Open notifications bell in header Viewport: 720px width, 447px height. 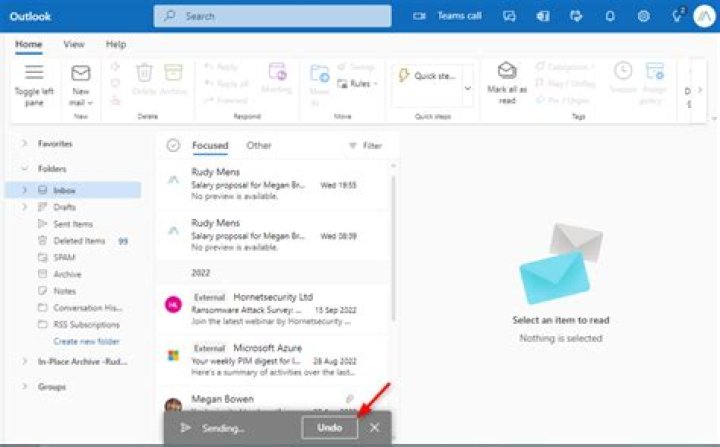pyautogui.click(x=610, y=16)
